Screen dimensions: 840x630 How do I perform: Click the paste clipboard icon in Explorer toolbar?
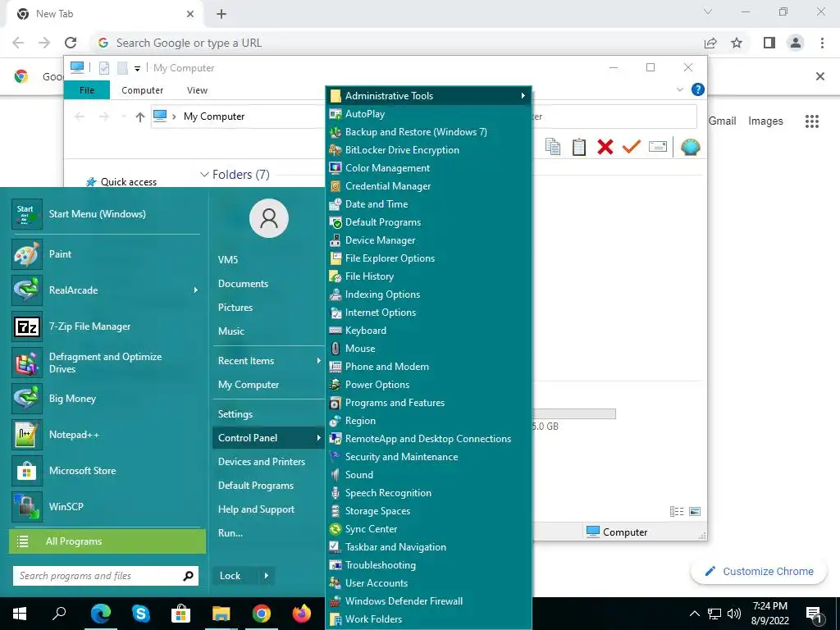pos(578,147)
